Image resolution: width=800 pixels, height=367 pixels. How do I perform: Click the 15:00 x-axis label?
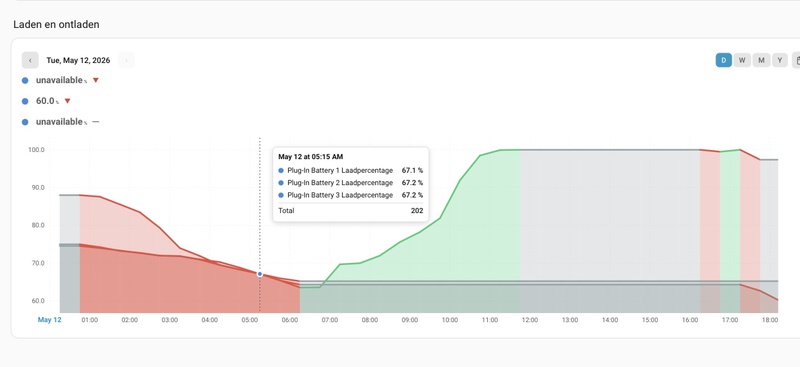(649, 320)
